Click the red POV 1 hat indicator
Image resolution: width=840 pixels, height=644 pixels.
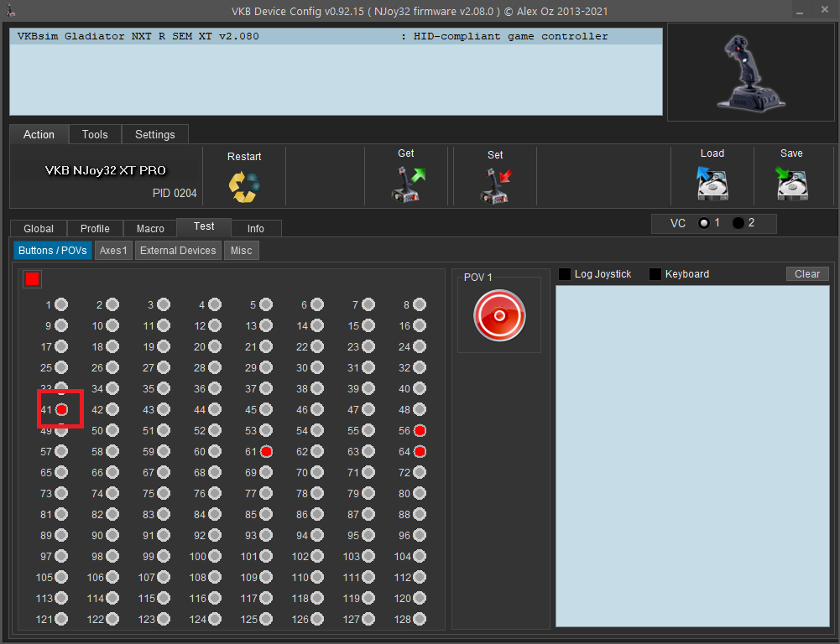click(x=499, y=315)
